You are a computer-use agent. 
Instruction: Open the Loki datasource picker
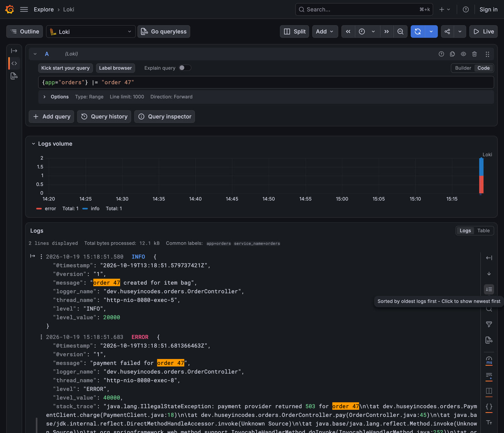[91, 31]
